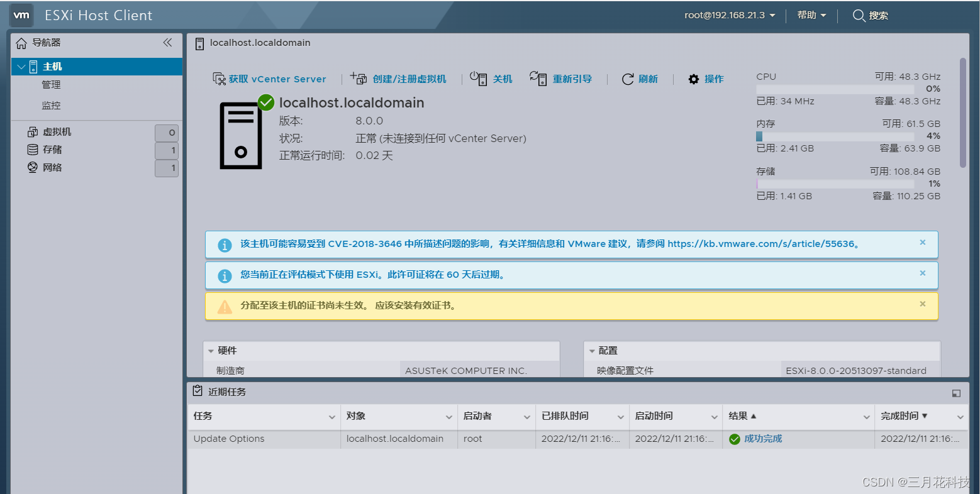
Task: Click the memory usage bar
Action: [x=835, y=136]
